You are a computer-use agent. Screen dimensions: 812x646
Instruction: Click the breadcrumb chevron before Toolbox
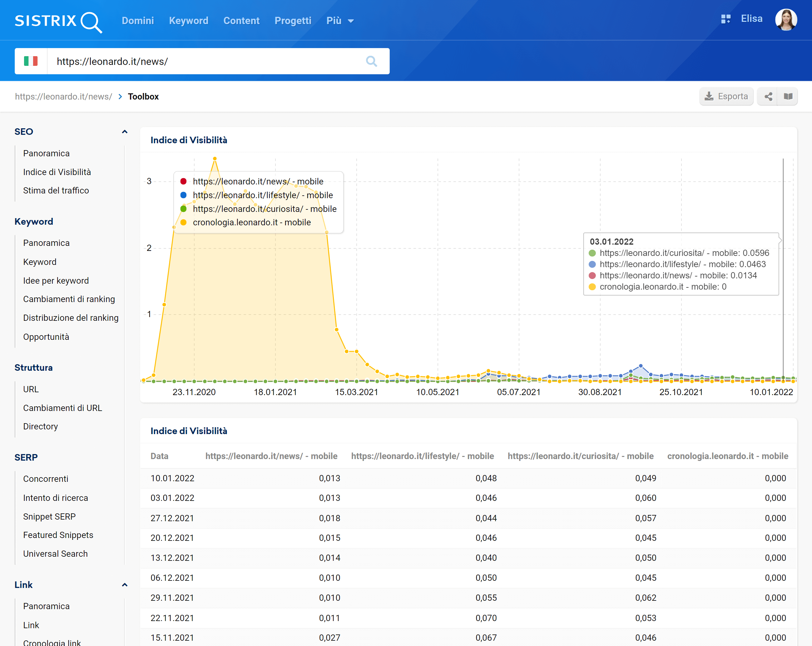[x=120, y=97]
